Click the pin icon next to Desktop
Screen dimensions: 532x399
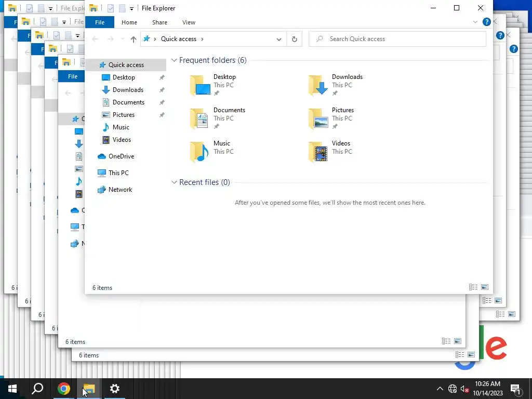click(162, 78)
